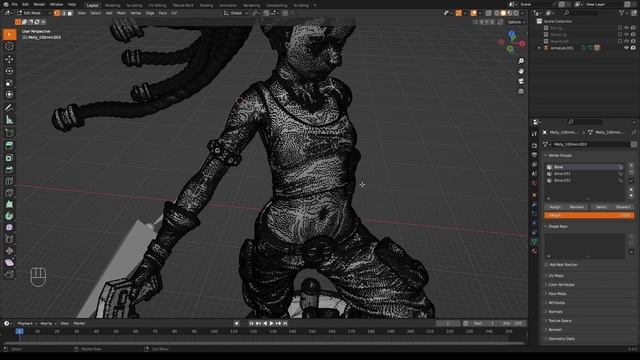Adjust the orange Weight slider
Image resolution: width=640 pixels, height=360 pixels.
589,216
